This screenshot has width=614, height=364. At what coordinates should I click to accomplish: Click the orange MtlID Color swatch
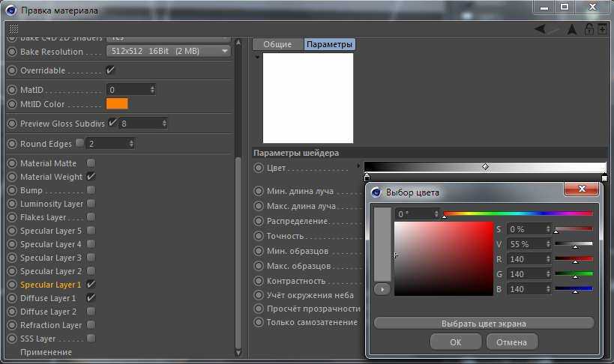point(117,104)
